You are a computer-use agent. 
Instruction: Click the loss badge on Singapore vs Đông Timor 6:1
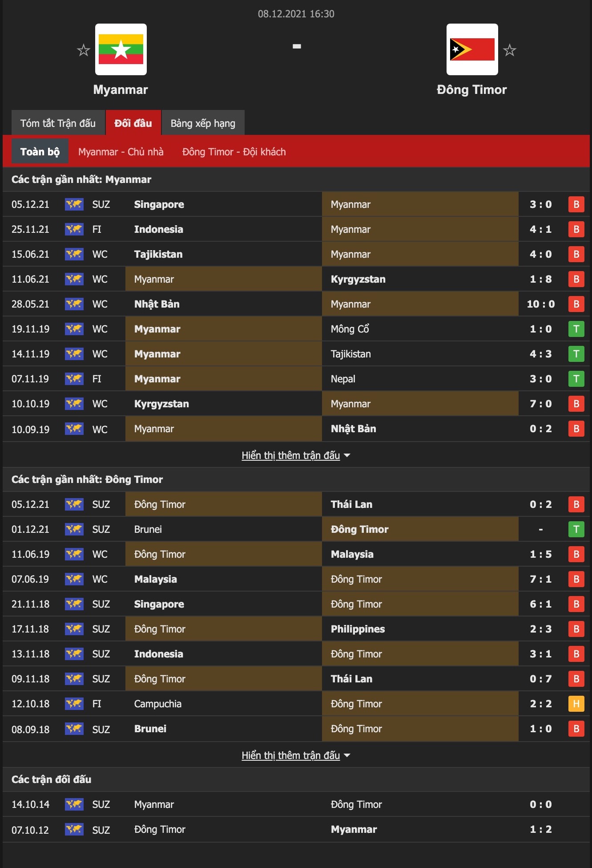pos(576,604)
